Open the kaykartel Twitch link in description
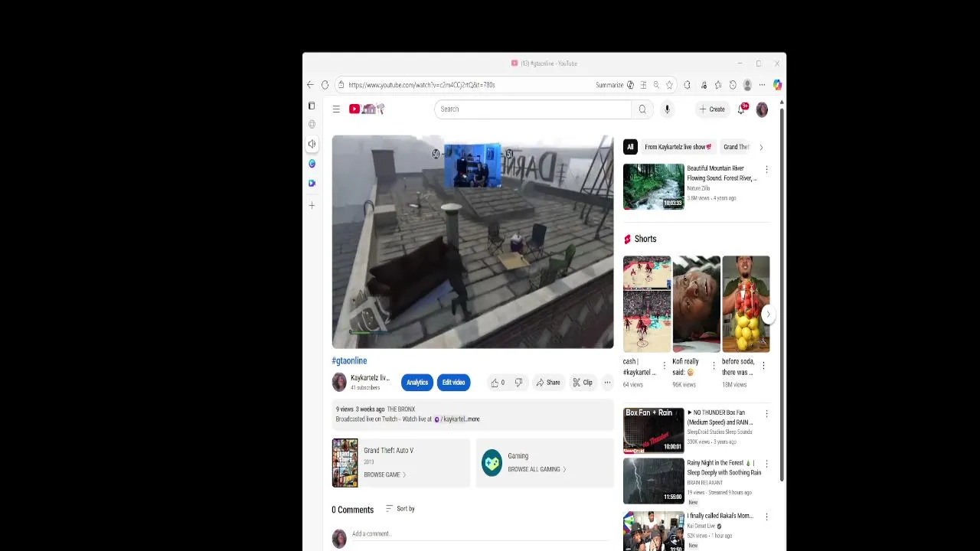980x551 pixels. pos(451,419)
